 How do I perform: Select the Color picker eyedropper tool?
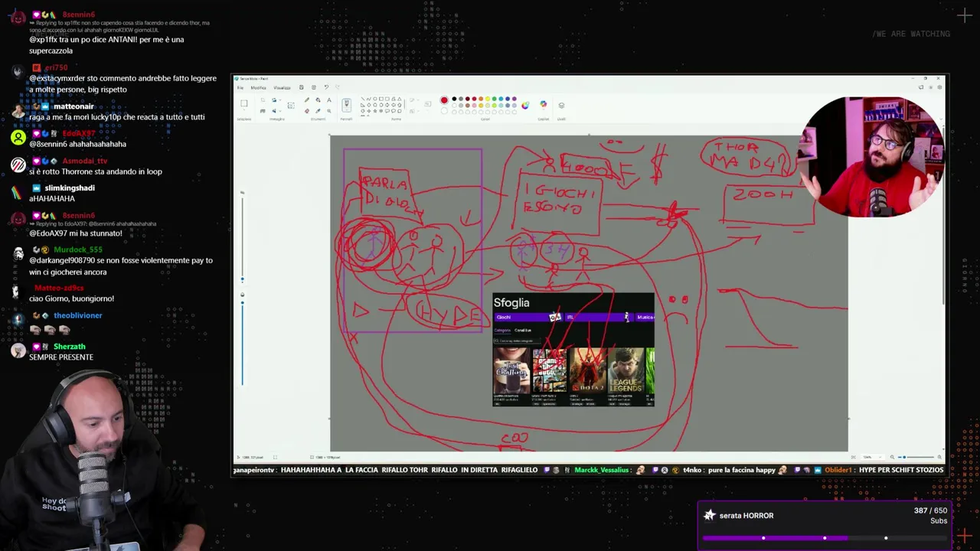click(318, 111)
